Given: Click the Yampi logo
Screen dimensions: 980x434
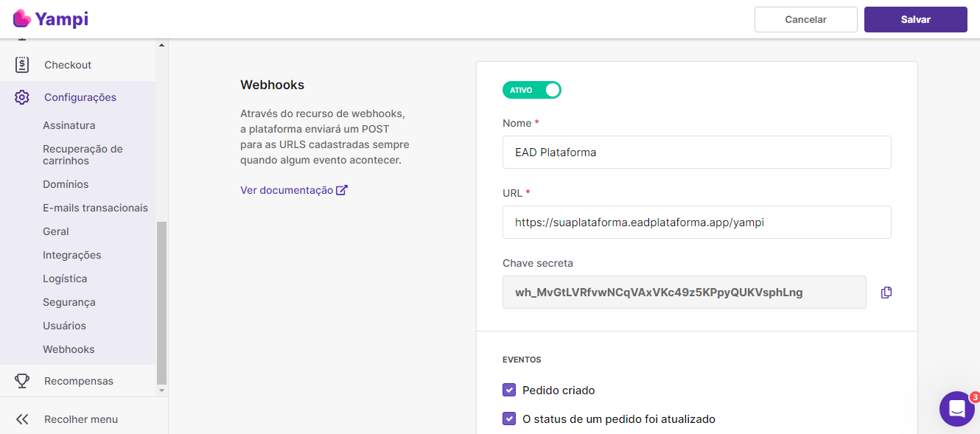Looking at the screenshot, I should click(51, 18).
